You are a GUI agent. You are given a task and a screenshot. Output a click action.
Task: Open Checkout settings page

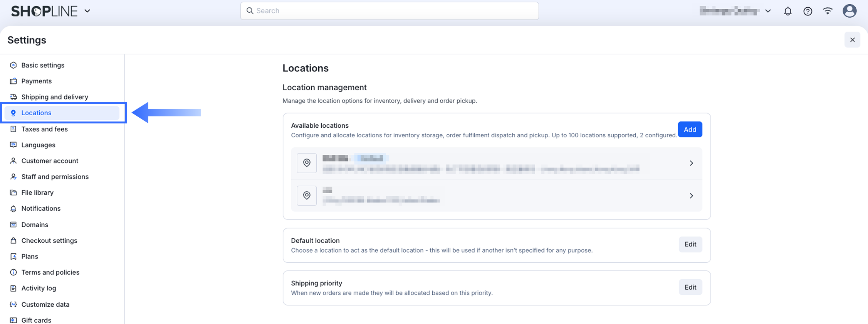pyautogui.click(x=49, y=240)
